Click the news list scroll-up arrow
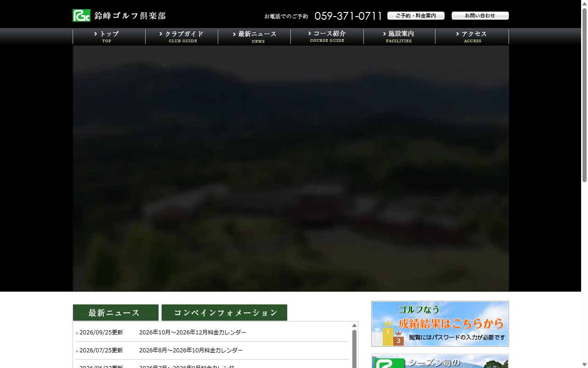The image size is (588, 368). pyautogui.click(x=354, y=326)
